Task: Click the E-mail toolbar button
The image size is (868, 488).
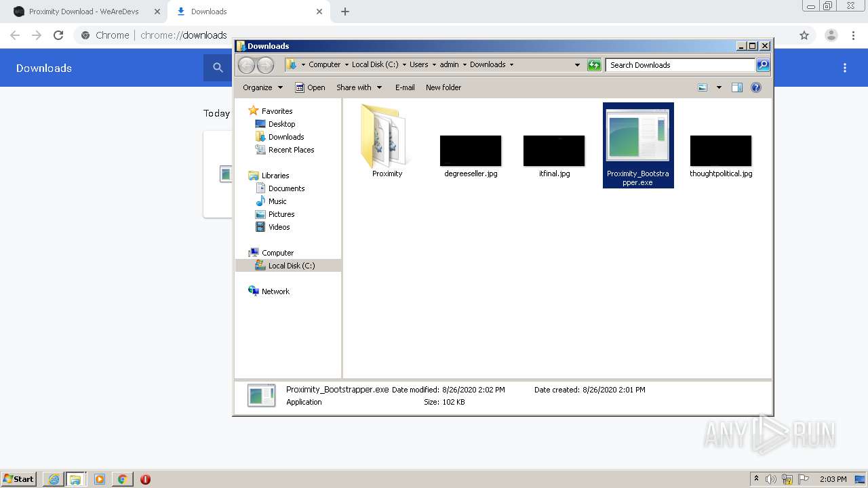Action: point(405,87)
